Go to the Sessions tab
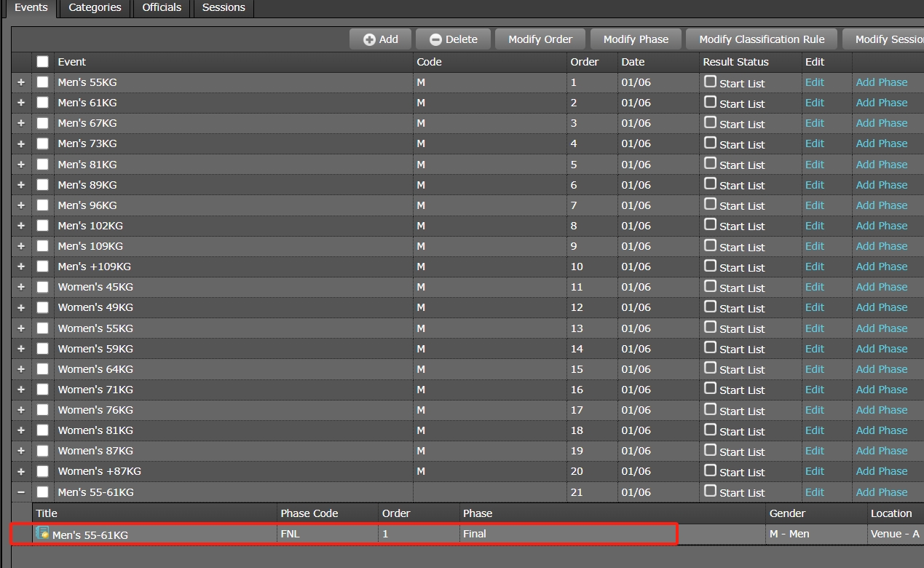Viewport: 924px width, 568px height. (x=224, y=7)
